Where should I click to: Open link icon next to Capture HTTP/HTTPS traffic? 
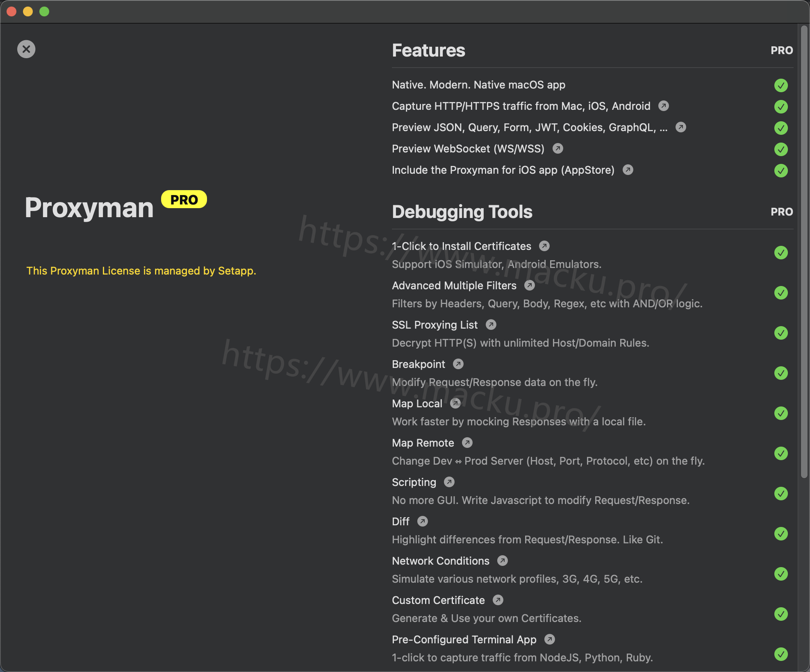[x=664, y=106]
